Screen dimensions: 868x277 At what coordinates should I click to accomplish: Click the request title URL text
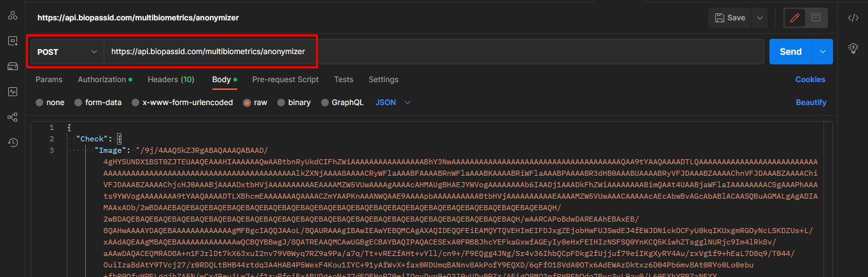pyautogui.click(x=138, y=18)
